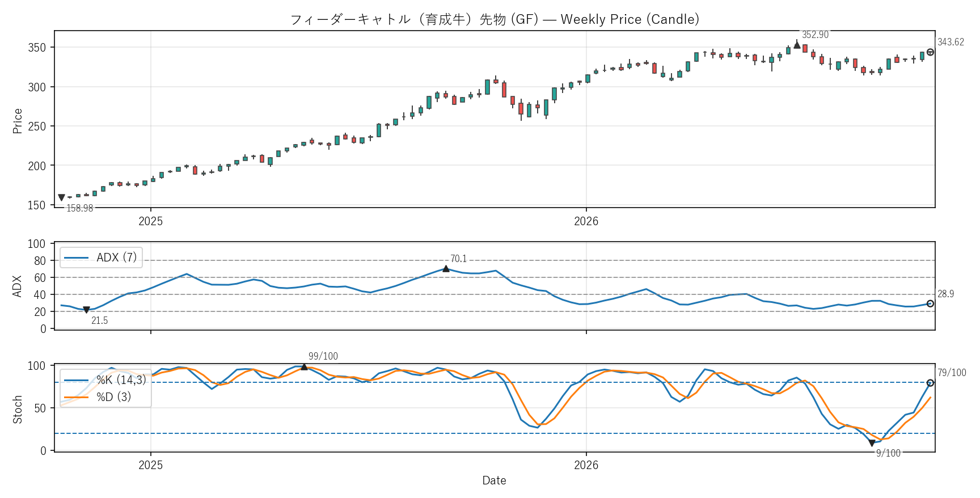Viewport: 980px width, 498px height.
Task: Click the 2026 tick label under the Stoch panel
Action: 586,465
